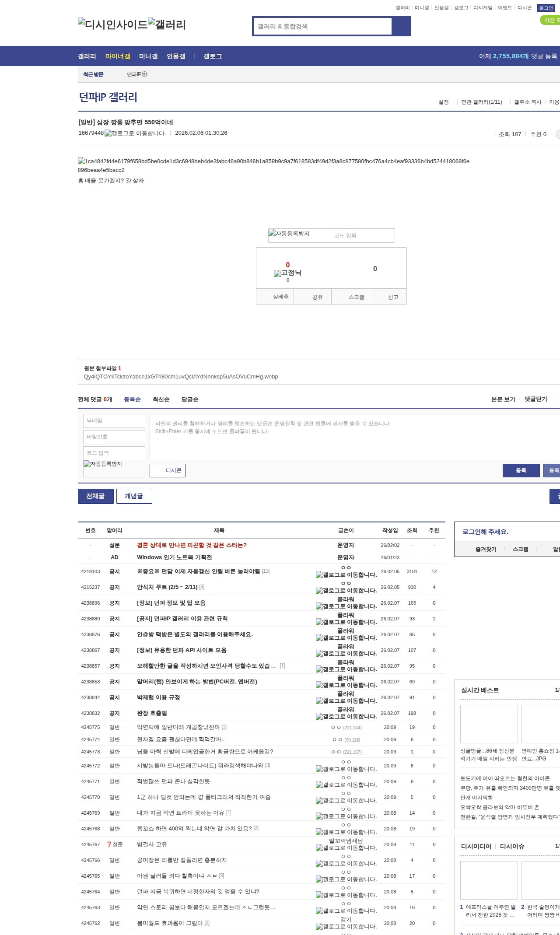Click the 스크랩 scrap button
Viewport: 560px width, 935px height.
coord(356,297)
